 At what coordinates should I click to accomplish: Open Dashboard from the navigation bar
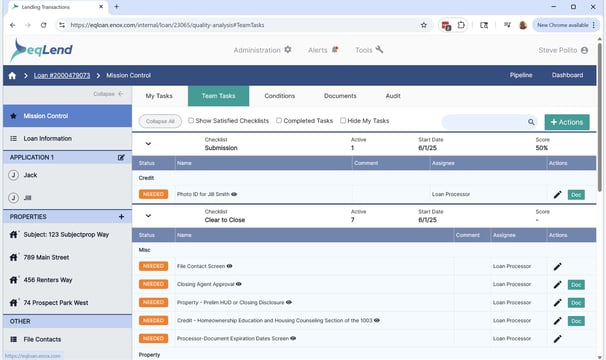567,75
